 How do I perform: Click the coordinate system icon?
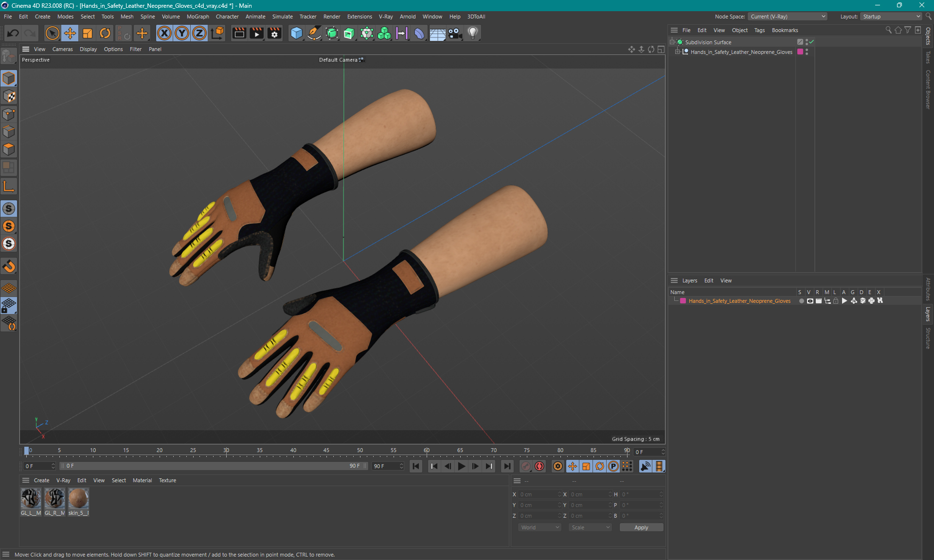tap(217, 33)
